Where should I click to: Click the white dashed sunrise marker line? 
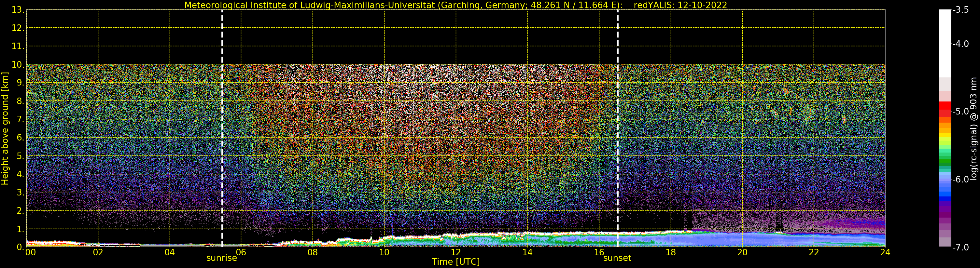coord(222,128)
